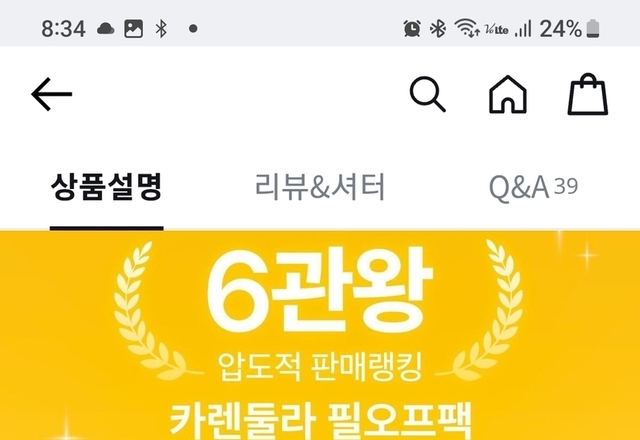Tap the 압도적 판매랭킹 banner text
Screen dimensions: 640x440
coord(320,366)
